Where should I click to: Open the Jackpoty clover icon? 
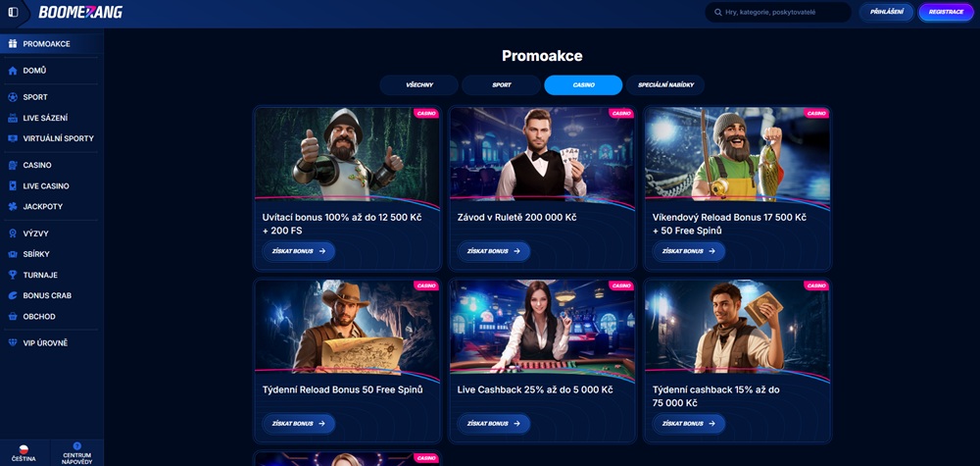13,206
